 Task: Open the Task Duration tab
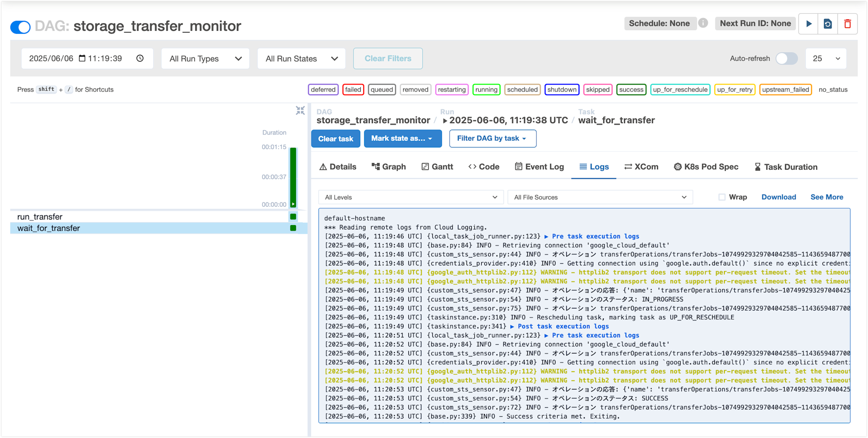[x=786, y=167]
